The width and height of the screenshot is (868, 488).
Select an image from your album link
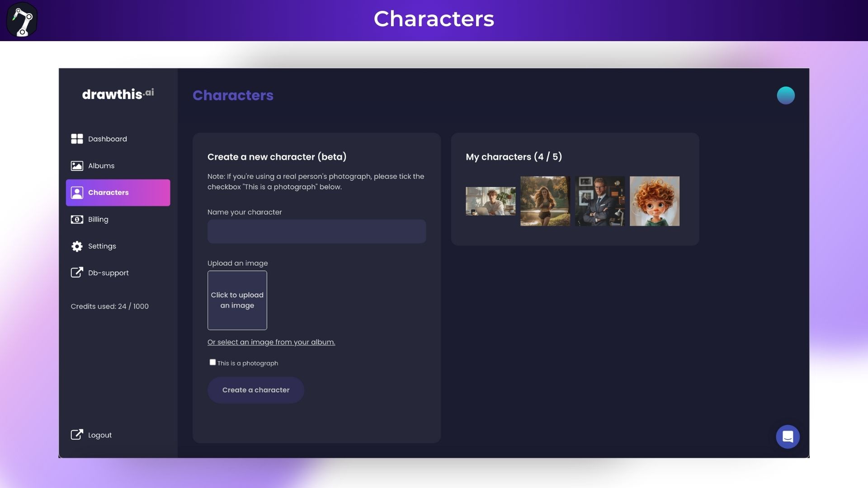271,342
